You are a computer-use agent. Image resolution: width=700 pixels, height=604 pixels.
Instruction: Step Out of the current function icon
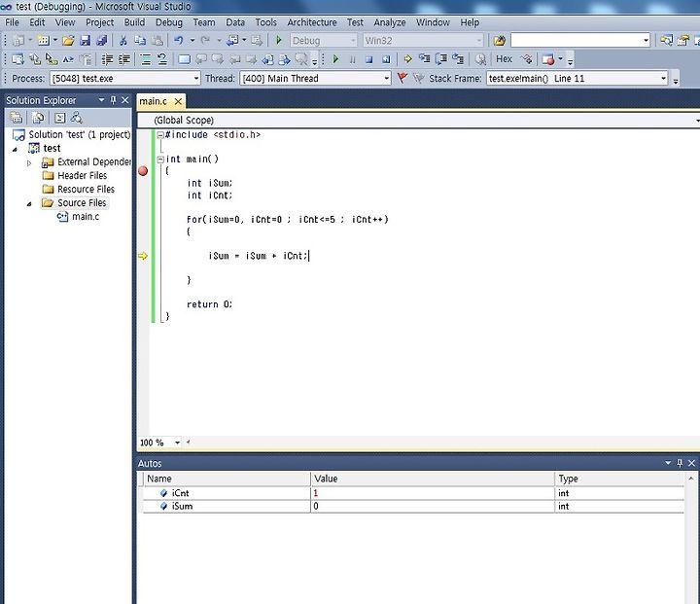click(x=458, y=59)
